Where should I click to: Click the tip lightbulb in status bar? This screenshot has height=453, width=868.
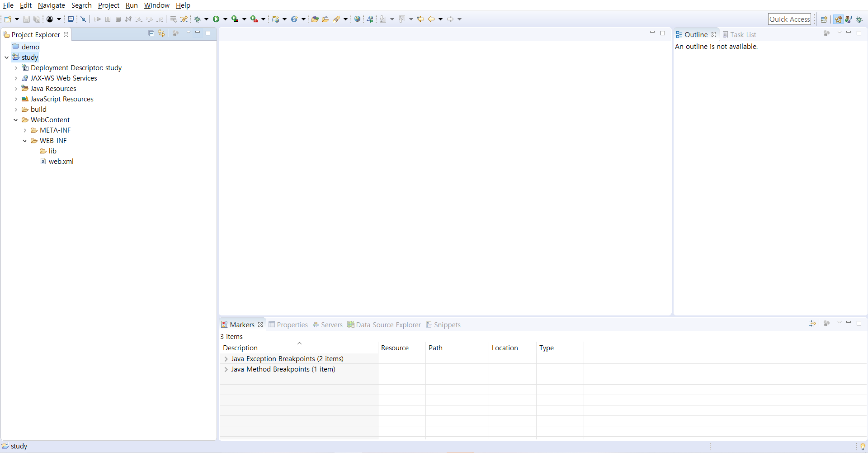[863, 447]
